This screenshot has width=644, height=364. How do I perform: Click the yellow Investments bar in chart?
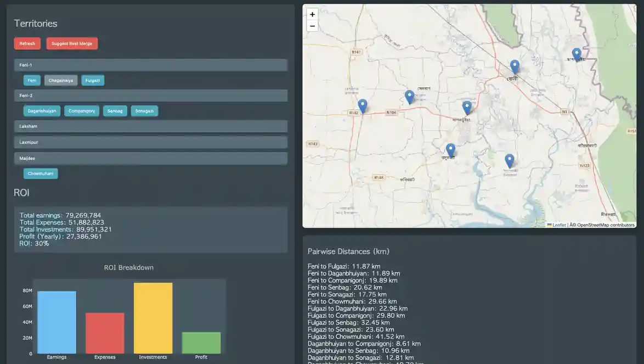pyautogui.click(x=153, y=318)
